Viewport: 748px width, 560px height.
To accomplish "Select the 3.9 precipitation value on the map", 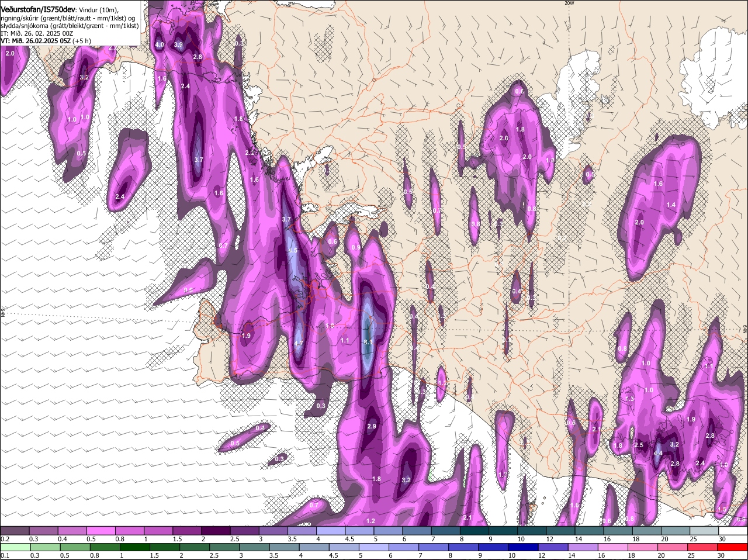I will pyautogui.click(x=179, y=44).
